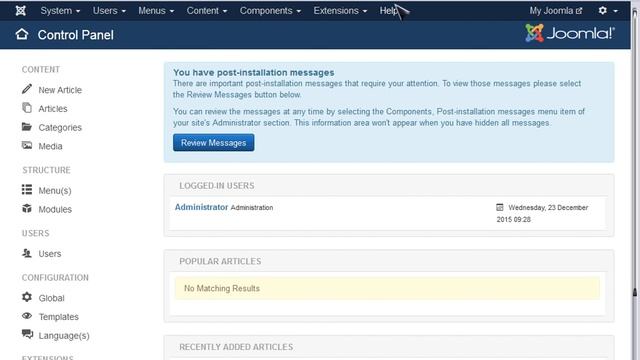Go to the Templates link
Image resolution: width=640 pixels, height=360 pixels.
[58, 317]
